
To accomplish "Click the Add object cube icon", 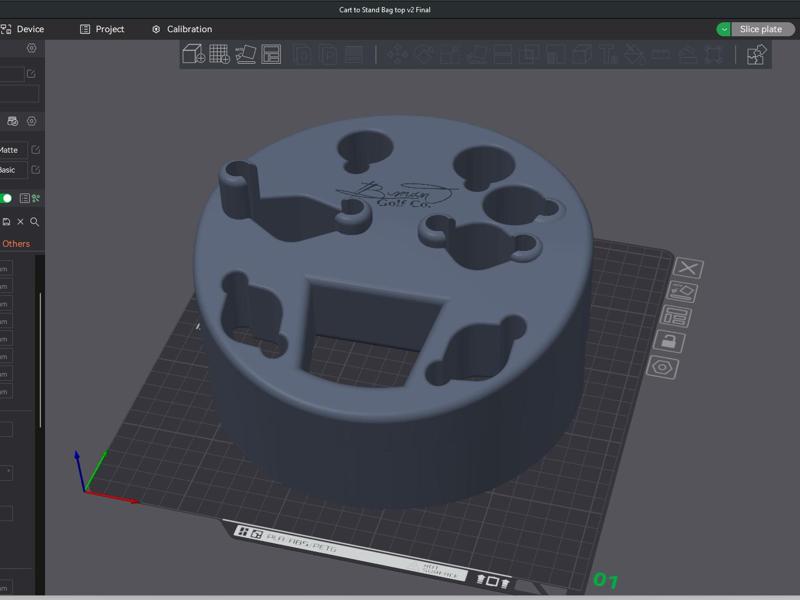I will (x=193, y=55).
